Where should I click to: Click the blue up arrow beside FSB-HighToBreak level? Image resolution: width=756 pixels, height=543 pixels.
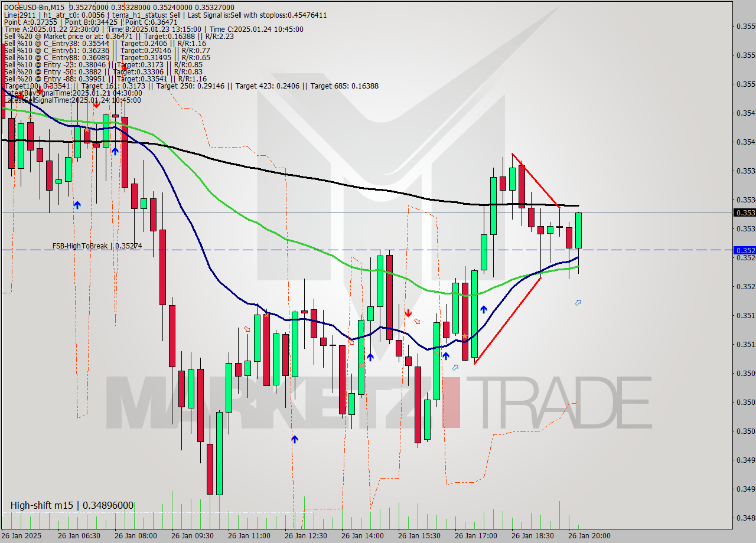pos(77,205)
